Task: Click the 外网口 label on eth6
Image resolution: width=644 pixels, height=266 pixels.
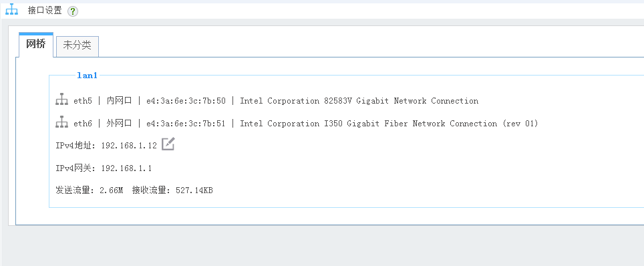Action: (119, 124)
